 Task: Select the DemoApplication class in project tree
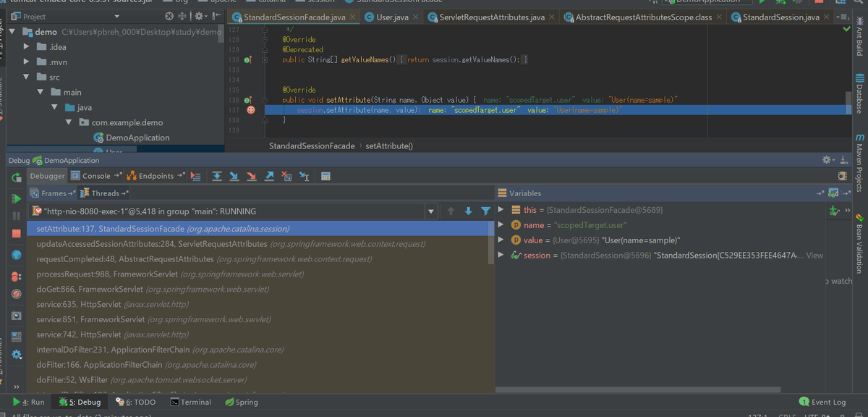pyautogui.click(x=132, y=138)
